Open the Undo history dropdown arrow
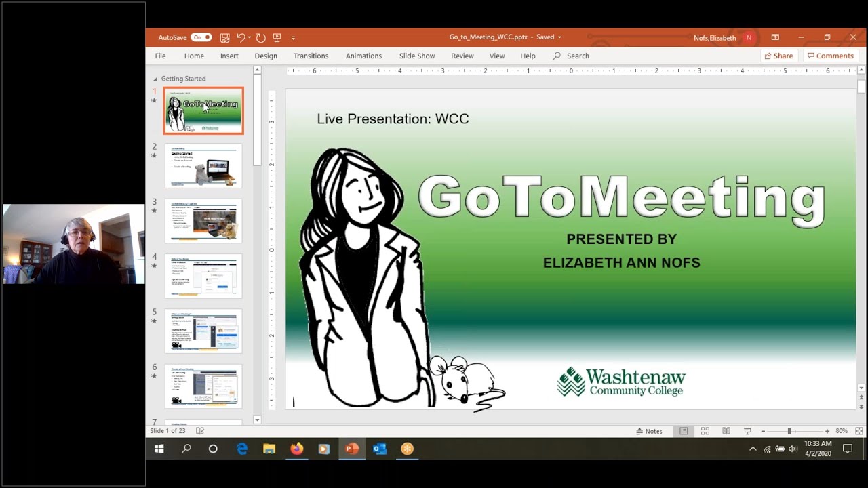Viewport: 868px width, 488px height. click(250, 37)
